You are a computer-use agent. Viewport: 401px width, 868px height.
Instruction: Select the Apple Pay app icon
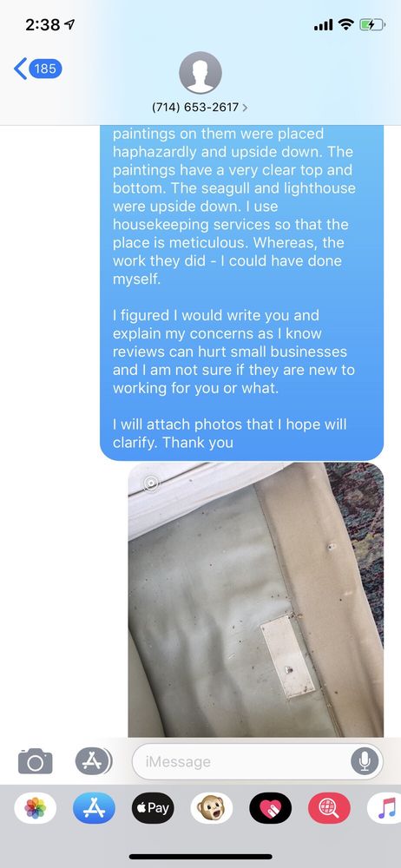coord(153,807)
